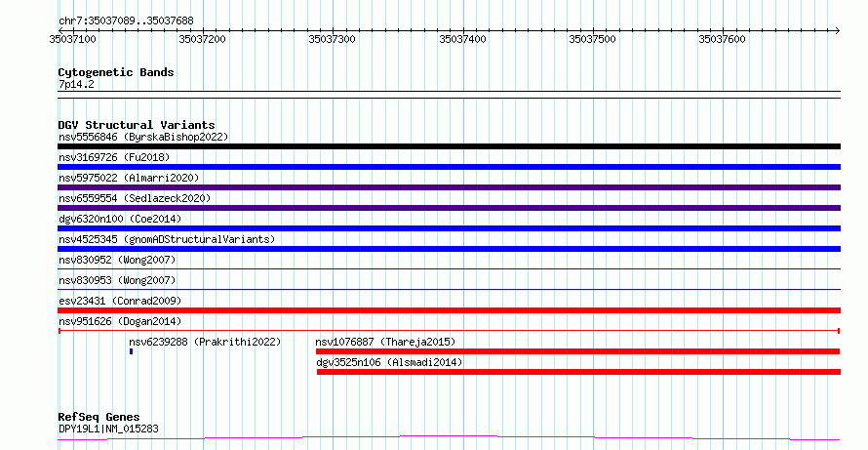
Task: Click ruler tick label 35037600
Action: tap(723, 39)
